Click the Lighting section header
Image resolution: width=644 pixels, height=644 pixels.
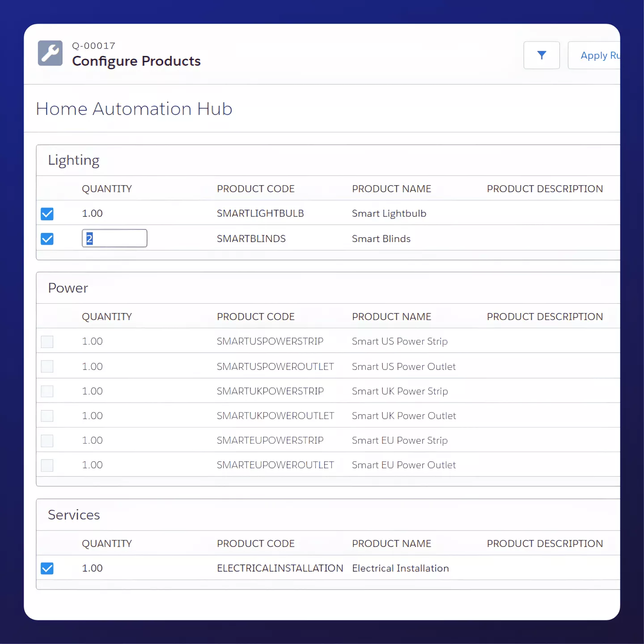click(x=73, y=160)
